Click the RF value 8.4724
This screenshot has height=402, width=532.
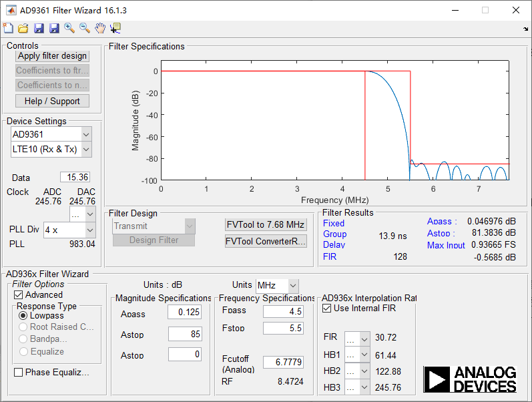(290, 381)
